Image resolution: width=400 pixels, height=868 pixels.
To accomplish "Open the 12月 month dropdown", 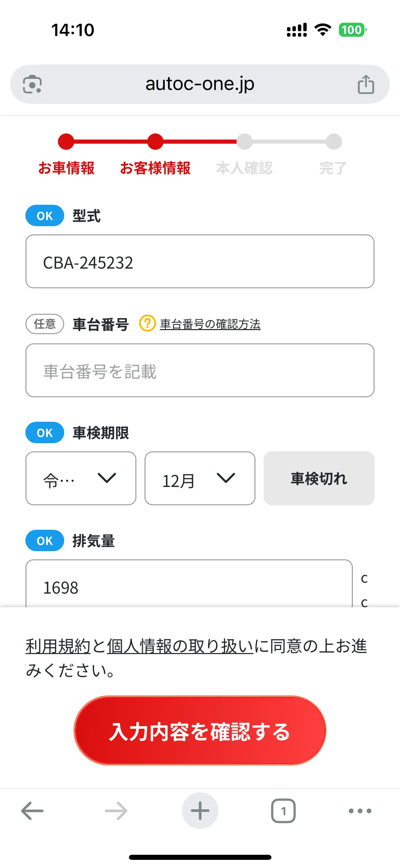I will coord(199,478).
